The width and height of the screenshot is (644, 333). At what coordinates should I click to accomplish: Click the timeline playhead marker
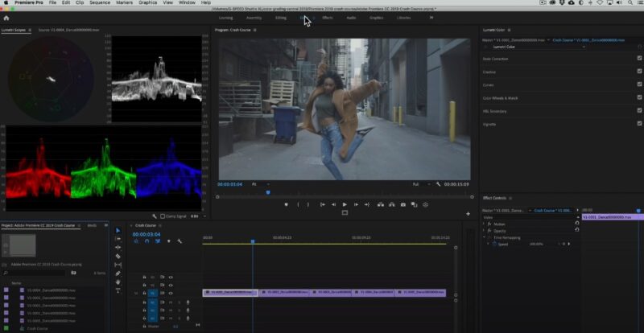click(253, 241)
